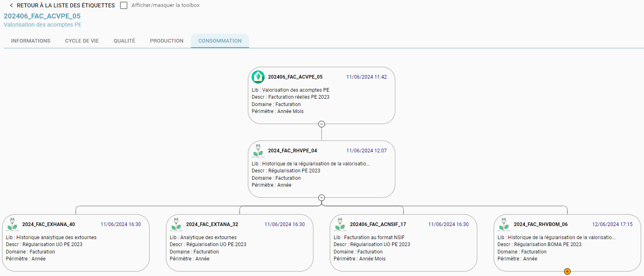644x276 pixels.
Task: Click the timestamp of the 2024_FAC_EXTANA_32 card
Action: pos(285,224)
